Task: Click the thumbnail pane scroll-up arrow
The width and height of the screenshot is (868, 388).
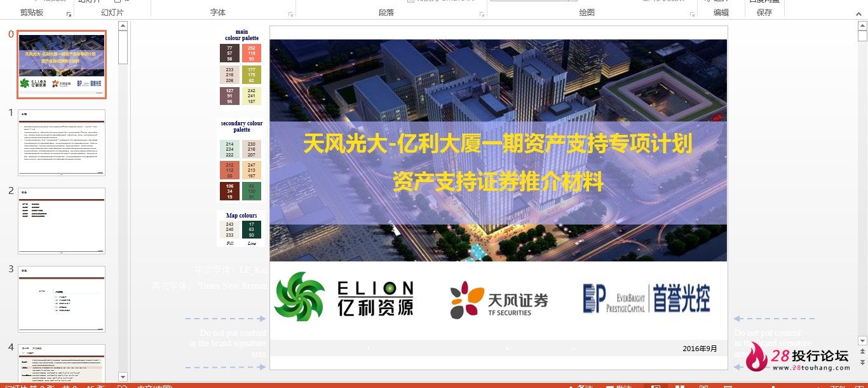Action: tap(123, 26)
